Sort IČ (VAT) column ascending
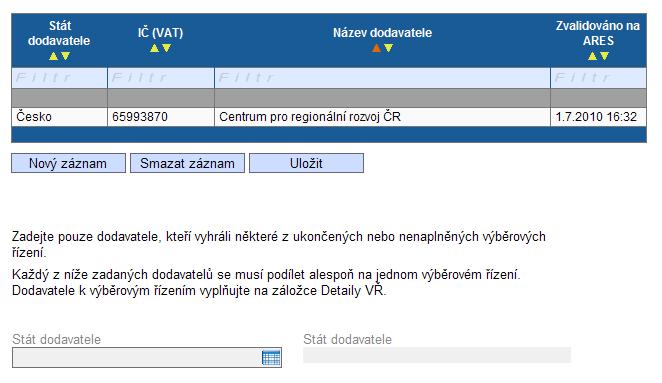662x383 pixels. tap(155, 48)
